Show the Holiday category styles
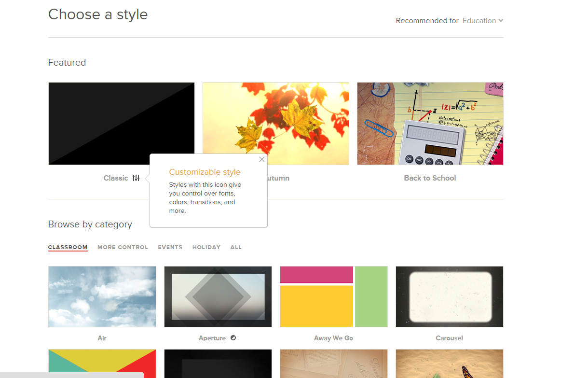 point(206,247)
